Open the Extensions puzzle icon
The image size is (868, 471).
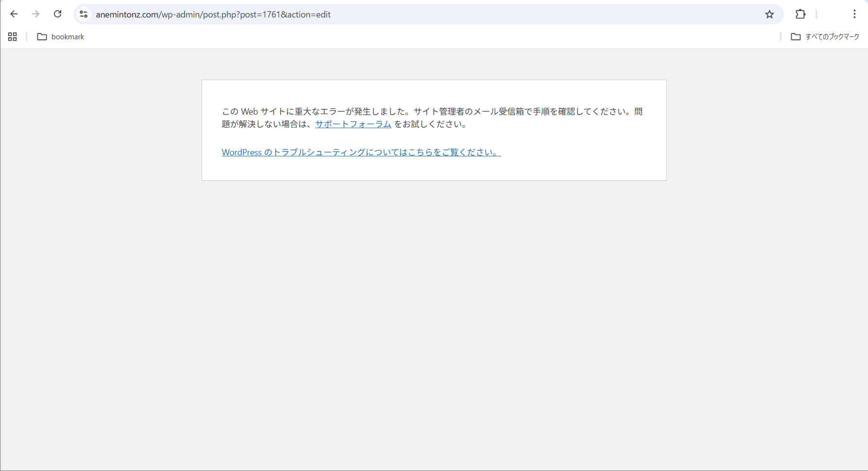(800, 14)
